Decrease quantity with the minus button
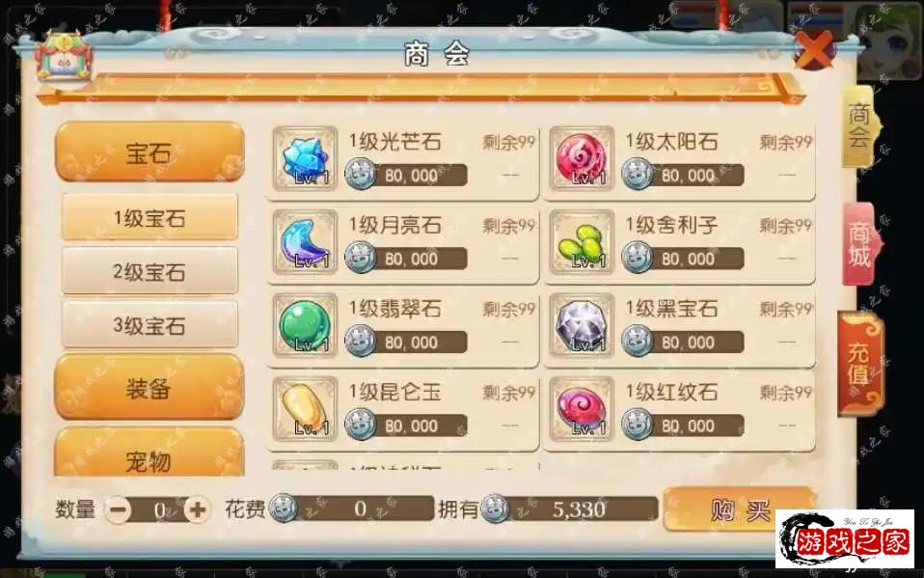The width and height of the screenshot is (924, 578). point(118,509)
